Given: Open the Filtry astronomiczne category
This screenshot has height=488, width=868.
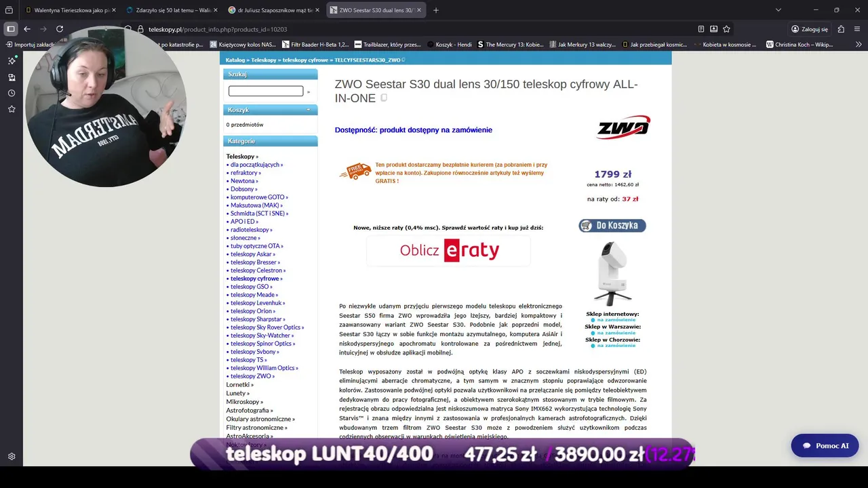Looking at the screenshot, I should coord(256,428).
